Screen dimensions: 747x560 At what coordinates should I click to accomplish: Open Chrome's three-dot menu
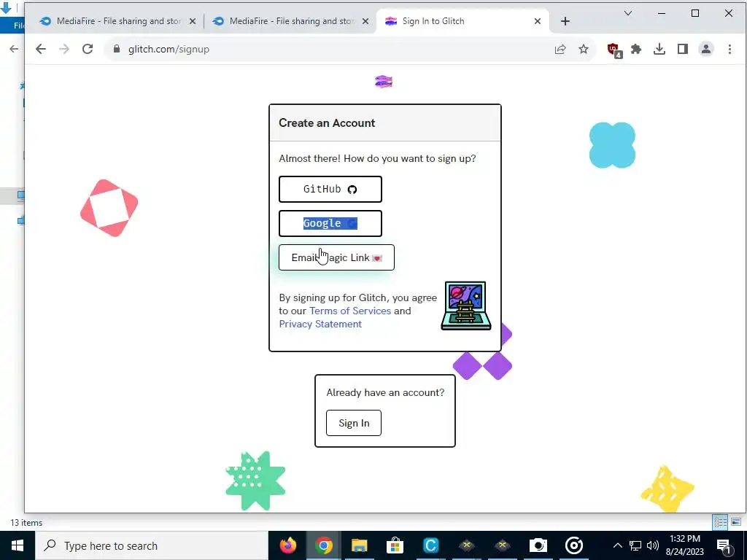tap(729, 49)
